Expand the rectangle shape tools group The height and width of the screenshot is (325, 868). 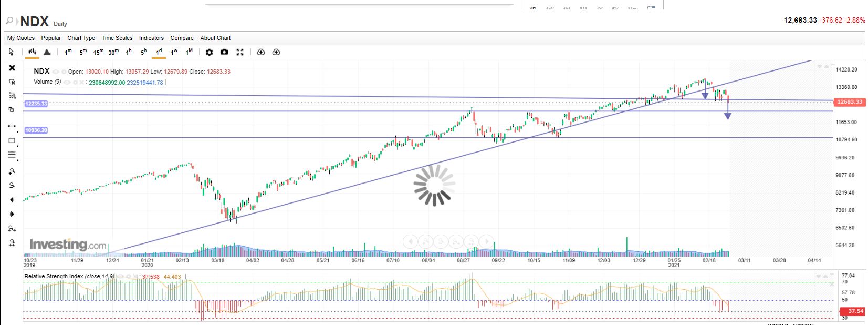click(12, 141)
